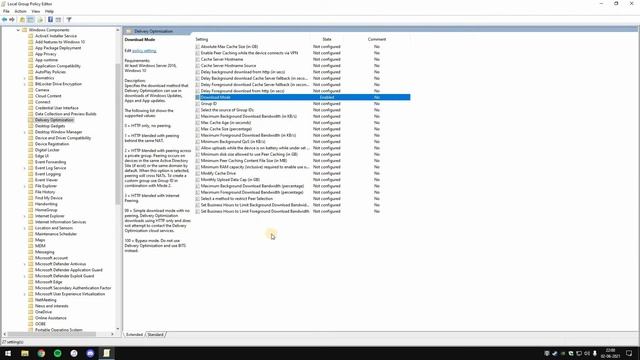This screenshot has width=640, height=360.
Task: Click the Camera folder icon in tree
Action: (31, 90)
